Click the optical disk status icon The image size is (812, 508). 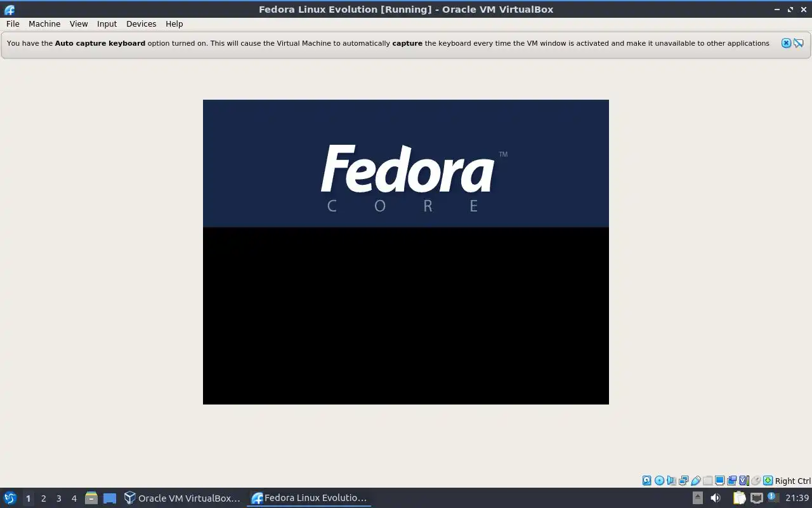[x=659, y=481]
